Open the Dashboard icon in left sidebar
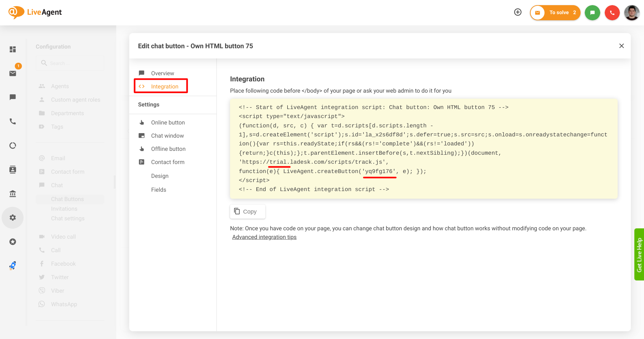The image size is (644, 339). point(13,49)
